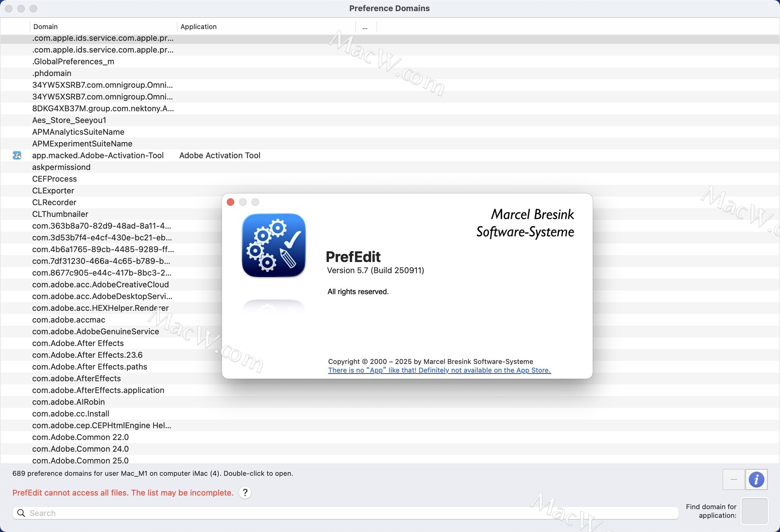Click the 'Adobe Activation Tool' application cell
Image resolution: width=780 pixels, height=532 pixels.
coord(220,156)
